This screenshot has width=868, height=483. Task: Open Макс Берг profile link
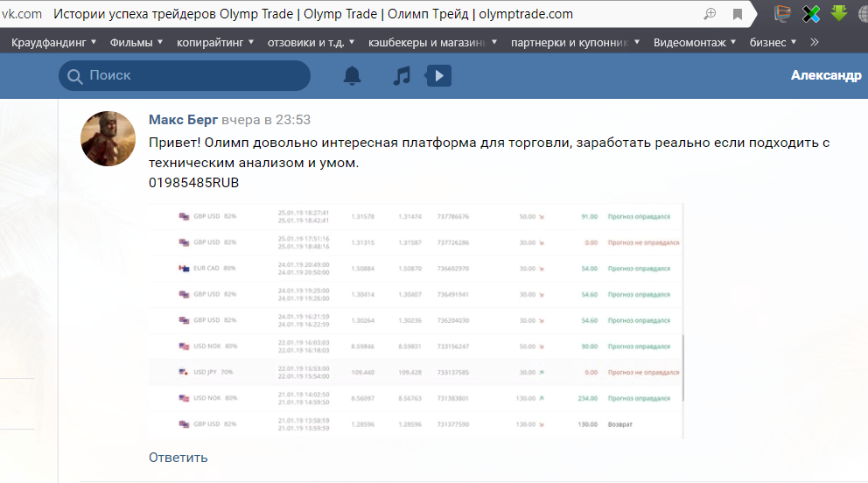[x=183, y=120]
